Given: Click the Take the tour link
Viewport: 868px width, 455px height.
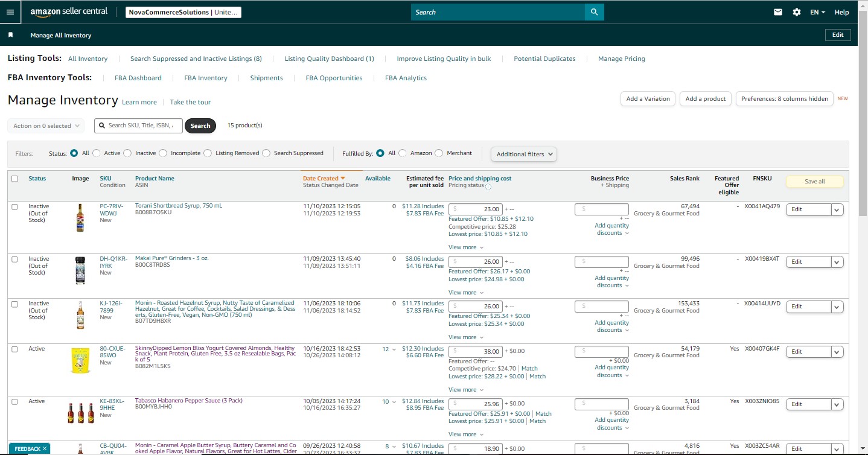Looking at the screenshot, I should click(x=190, y=102).
